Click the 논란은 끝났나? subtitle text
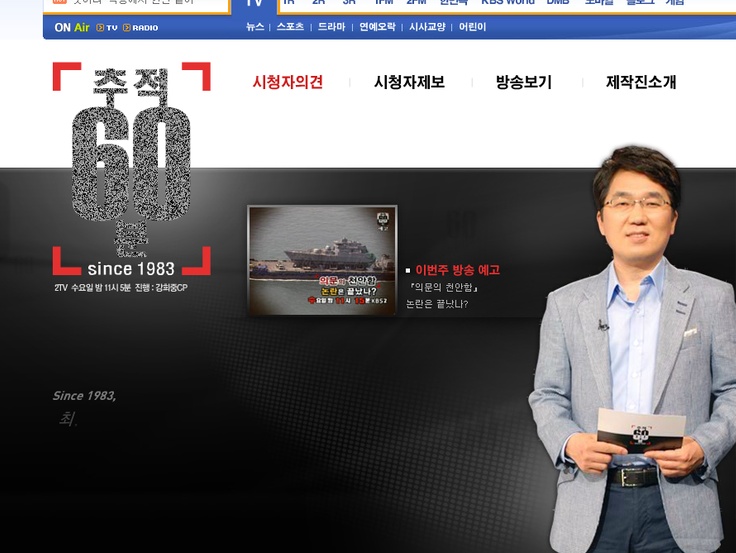 pyautogui.click(x=437, y=304)
